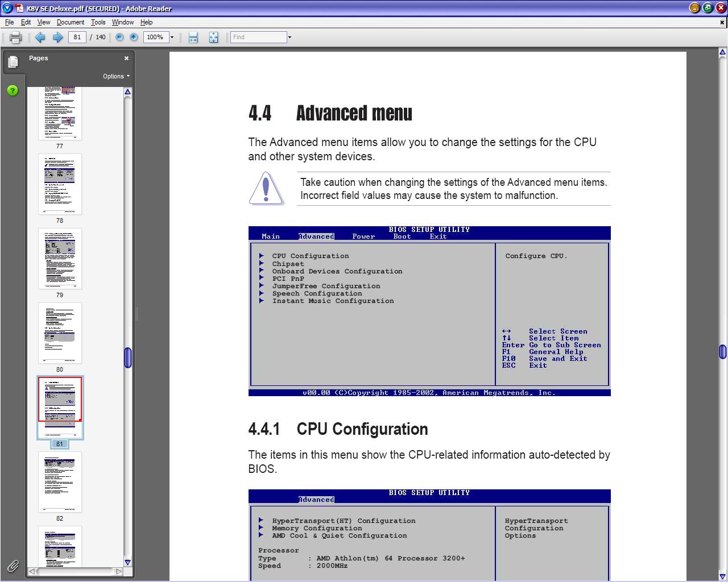Viewport: 728px width, 582px height.
Task: Open the Pages navigation panel icon
Action: click(x=13, y=61)
